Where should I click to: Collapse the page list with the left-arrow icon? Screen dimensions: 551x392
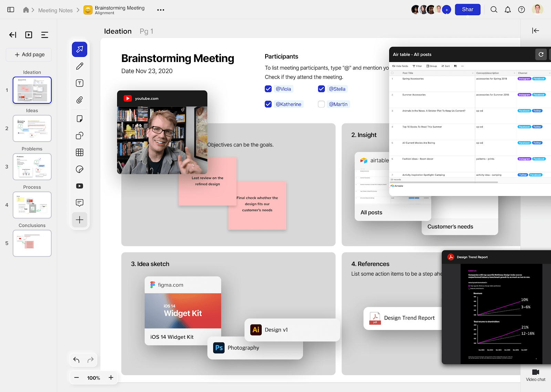point(13,35)
